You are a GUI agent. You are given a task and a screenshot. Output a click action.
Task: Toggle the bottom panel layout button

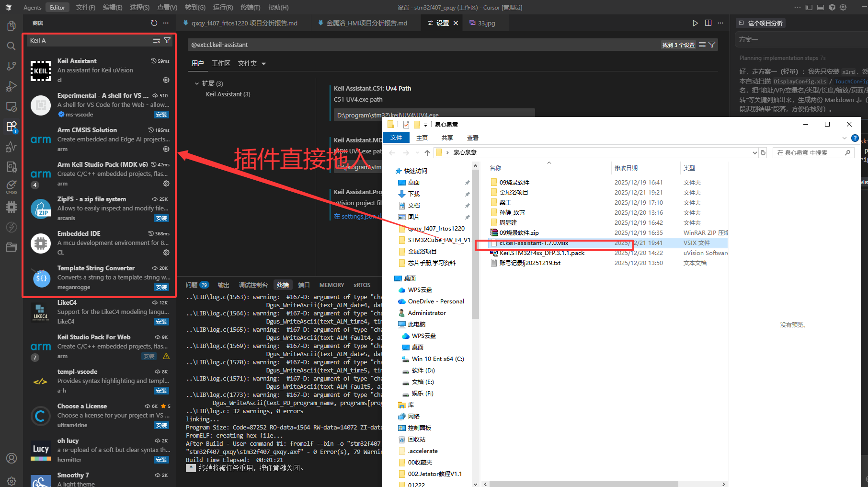pos(821,7)
